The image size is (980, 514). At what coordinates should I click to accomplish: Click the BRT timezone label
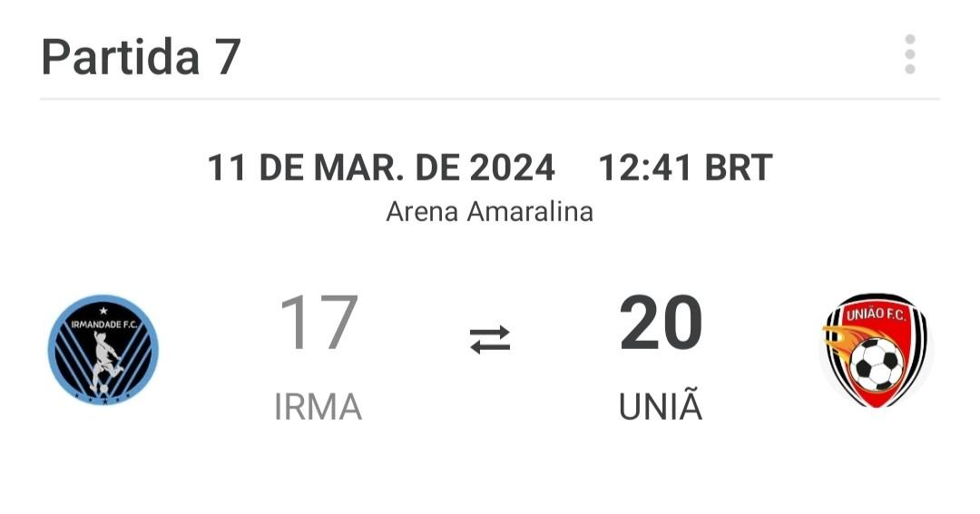739,168
